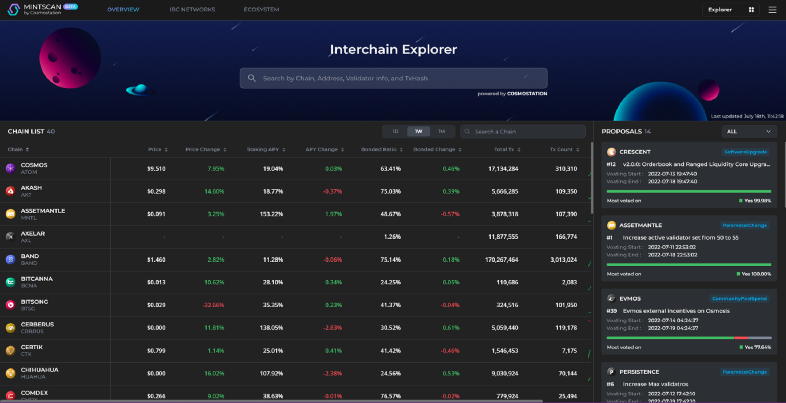Screen dimensions: 786x403
Task: Open the COSMOS chain link
Action: [34, 165]
